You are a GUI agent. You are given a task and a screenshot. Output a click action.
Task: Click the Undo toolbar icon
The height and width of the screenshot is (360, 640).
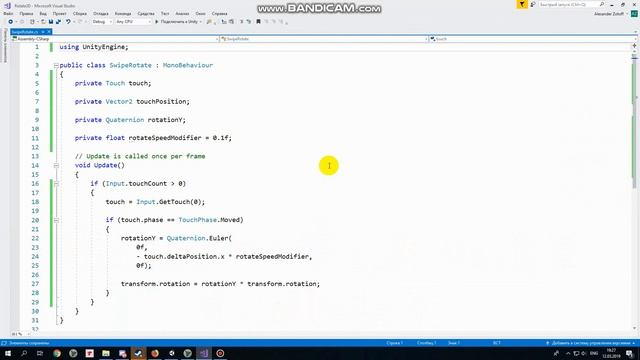click(x=68, y=22)
